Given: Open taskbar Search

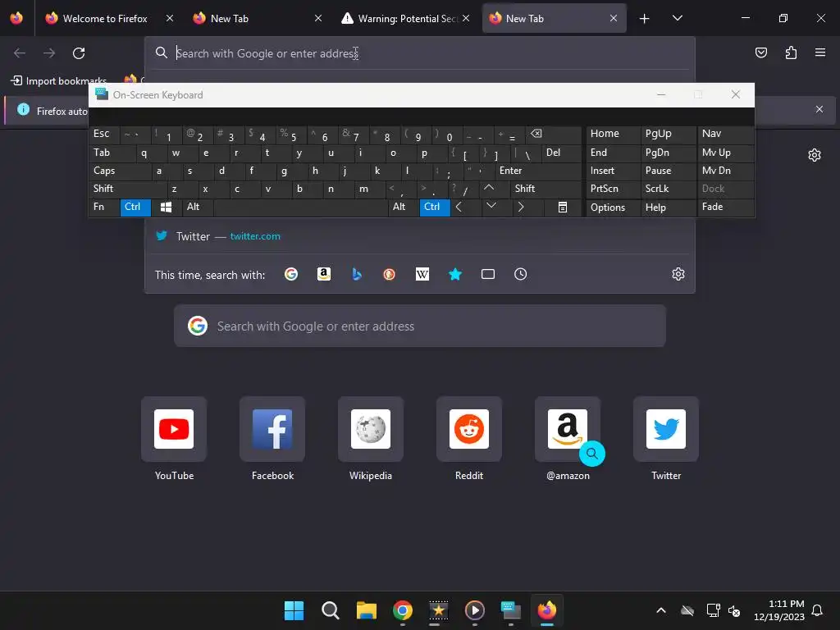Looking at the screenshot, I should click(x=330, y=610).
